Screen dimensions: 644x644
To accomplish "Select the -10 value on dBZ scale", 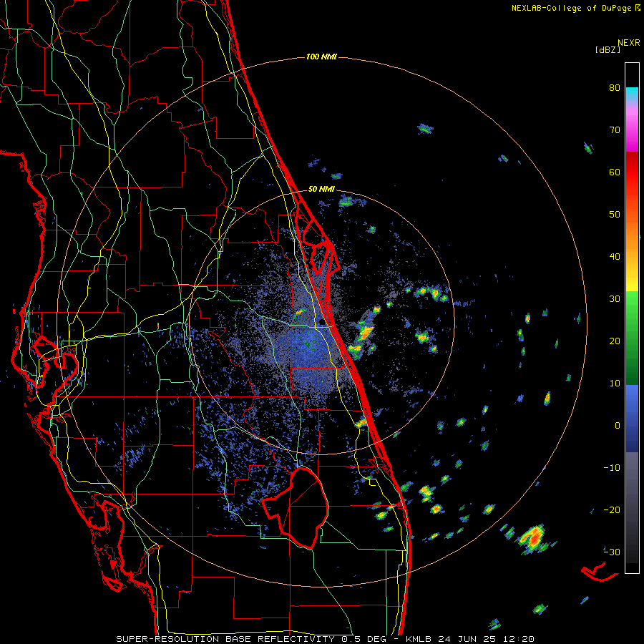I will (612, 468).
